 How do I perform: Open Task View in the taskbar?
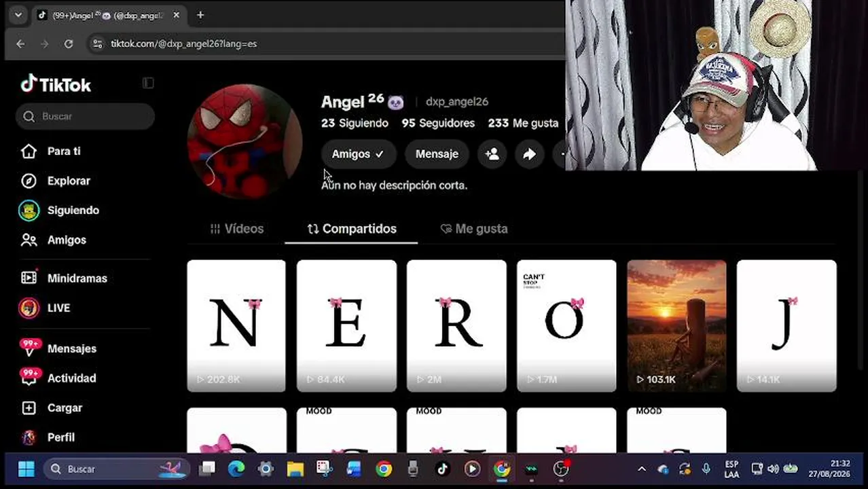[x=208, y=469]
